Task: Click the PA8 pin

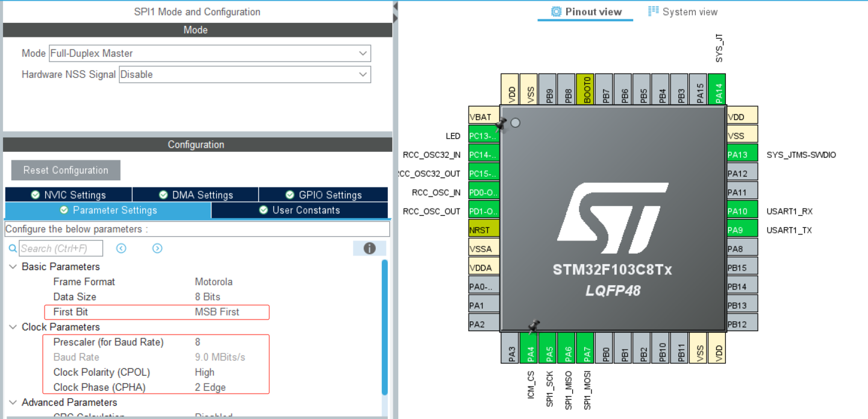Action: pos(742,248)
